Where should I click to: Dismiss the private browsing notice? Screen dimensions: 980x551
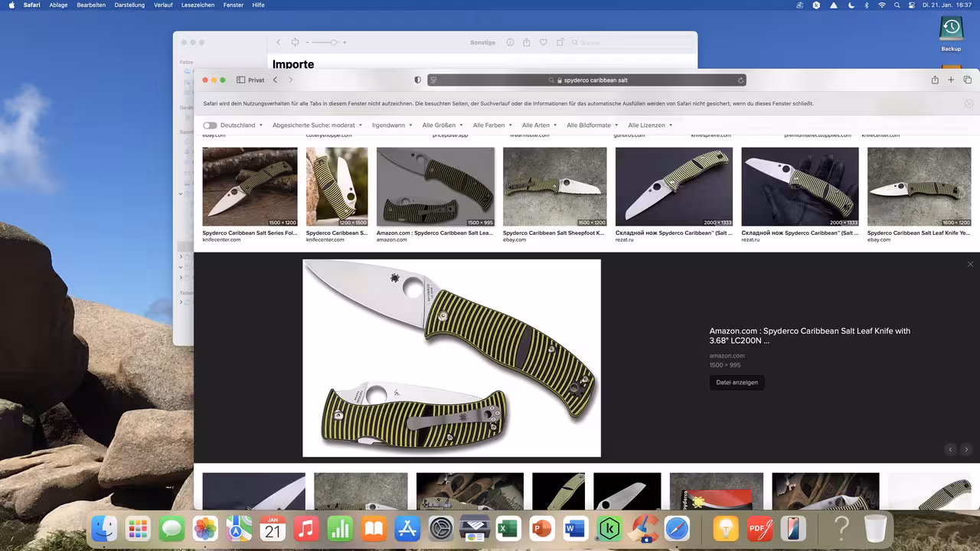(969, 103)
